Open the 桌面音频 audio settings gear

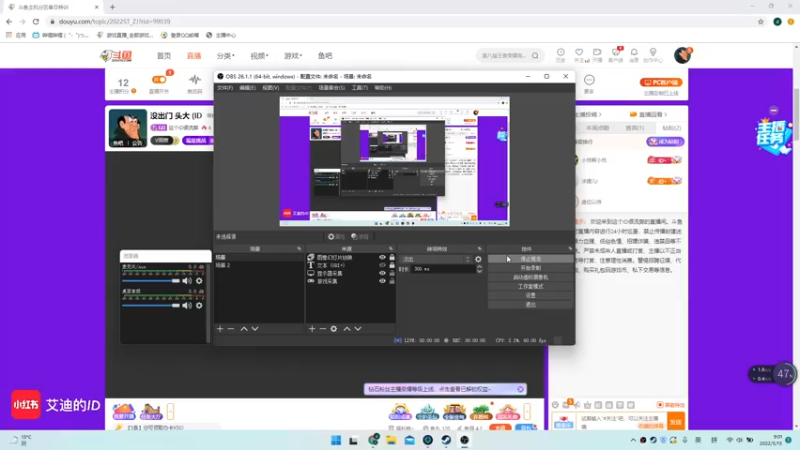pyautogui.click(x=199, y=305)
